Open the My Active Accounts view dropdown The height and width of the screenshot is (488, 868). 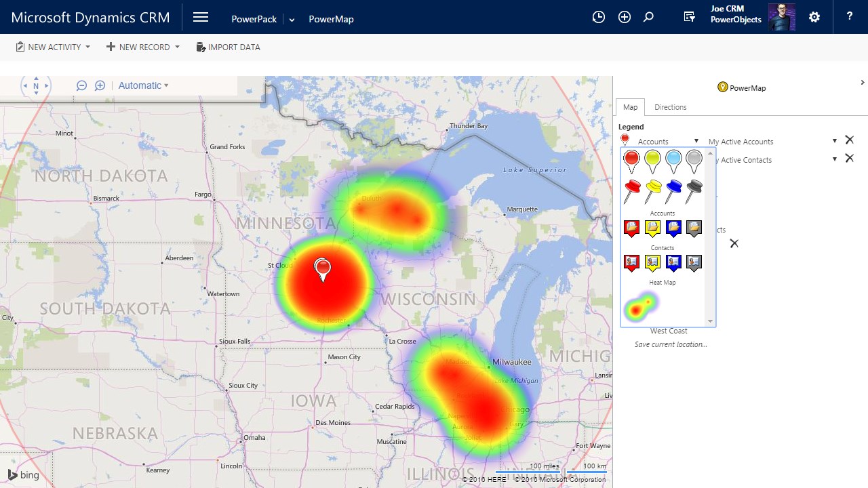coord(835,141)
